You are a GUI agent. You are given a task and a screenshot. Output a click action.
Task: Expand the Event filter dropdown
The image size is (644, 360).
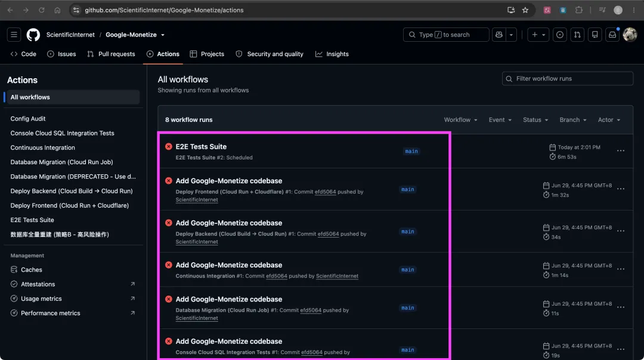(500, 120)
